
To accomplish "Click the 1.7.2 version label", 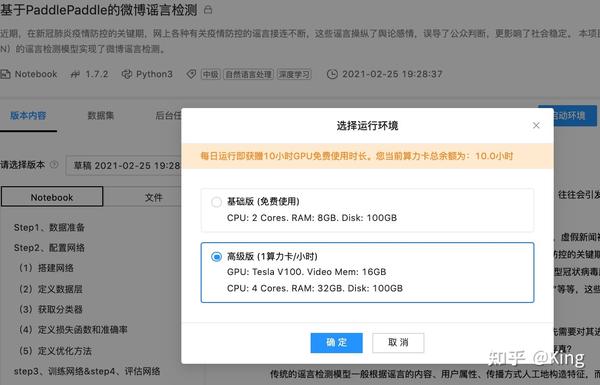I will click(x=96, y=74).
